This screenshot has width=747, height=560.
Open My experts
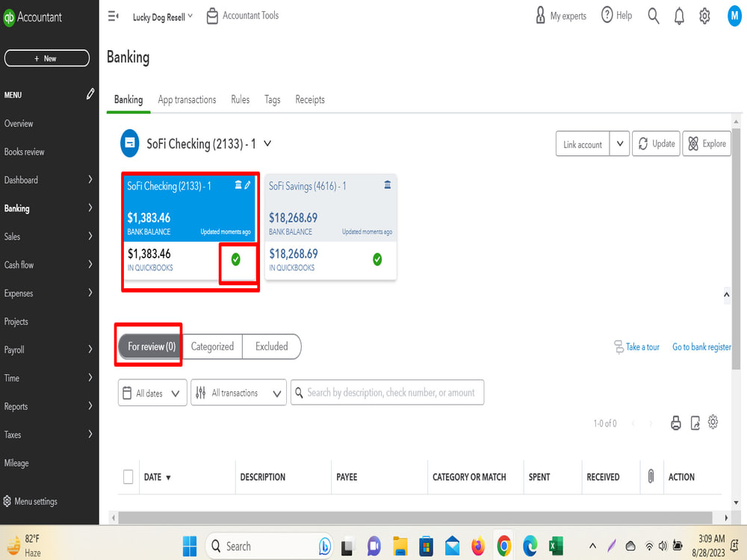click(x=561, y=16)
